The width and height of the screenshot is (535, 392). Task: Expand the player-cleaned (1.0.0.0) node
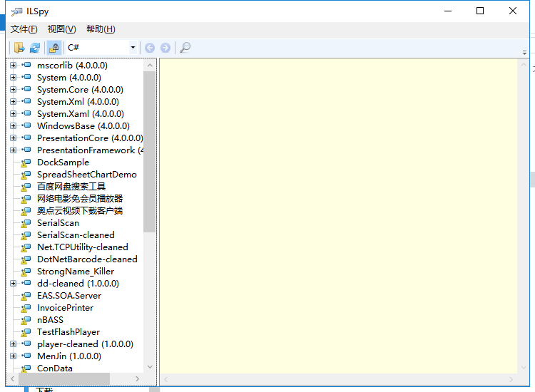[13, 344]
